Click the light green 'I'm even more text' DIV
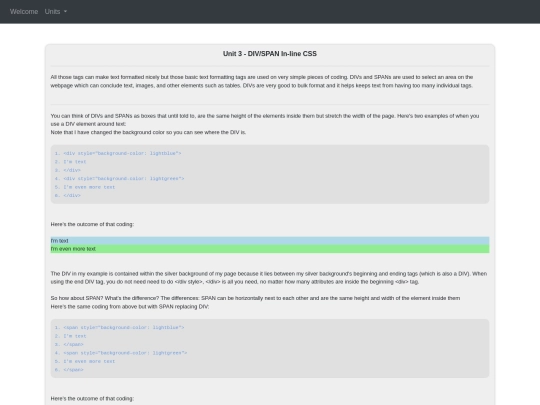Viewport: 540px width, 405px height. [270, 249]
